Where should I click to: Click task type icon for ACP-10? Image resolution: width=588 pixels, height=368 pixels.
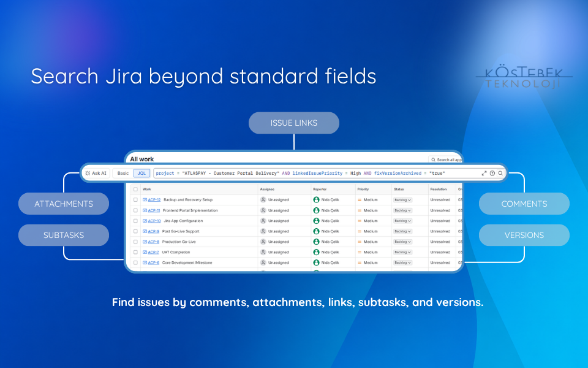[145, 221]
